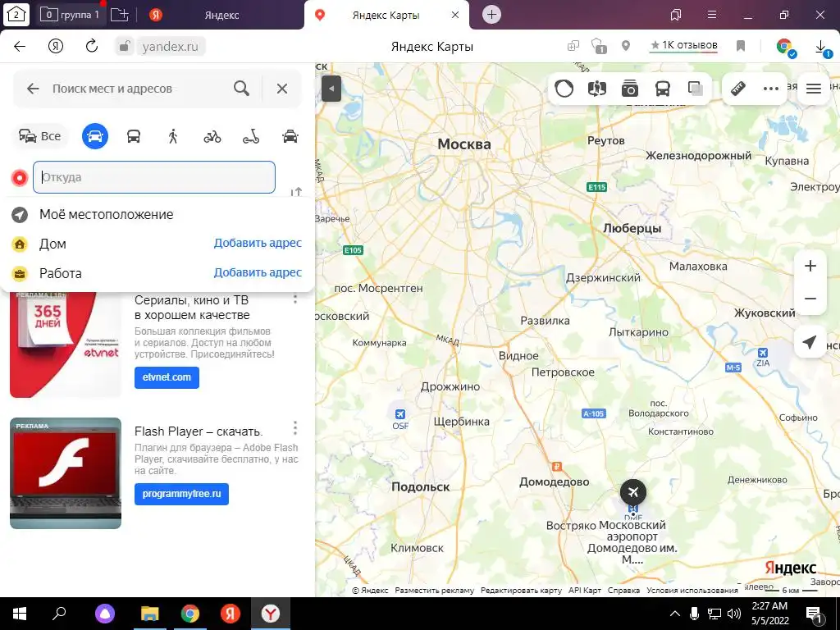The image size is (840, 630).
Task: Choose the public transport bus route mode
Action: (x=134, y=136)
